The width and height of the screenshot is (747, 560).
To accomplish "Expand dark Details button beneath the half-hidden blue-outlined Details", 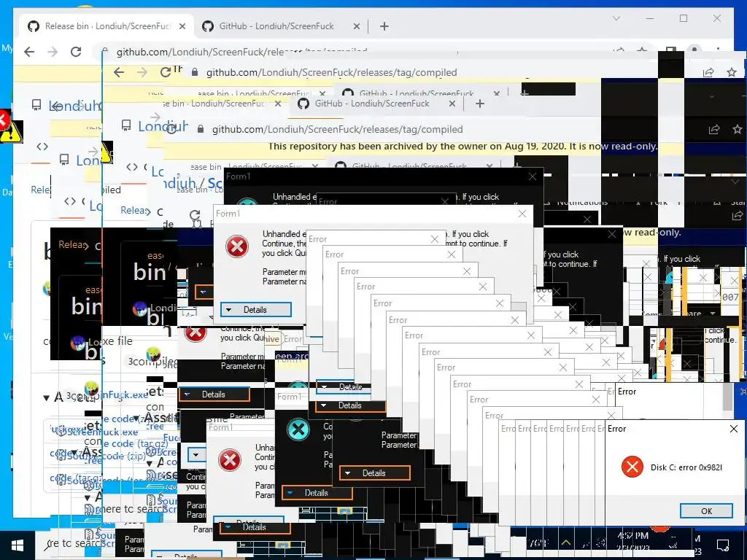I will point(349,405).
